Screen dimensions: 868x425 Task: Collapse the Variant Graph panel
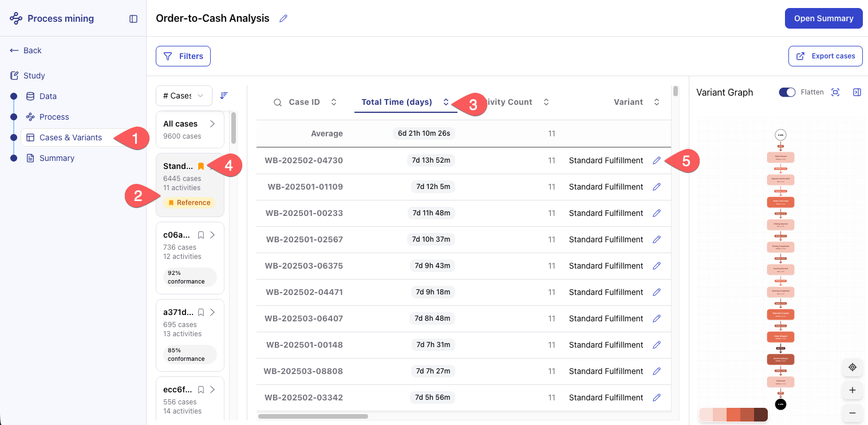point(857,92)
